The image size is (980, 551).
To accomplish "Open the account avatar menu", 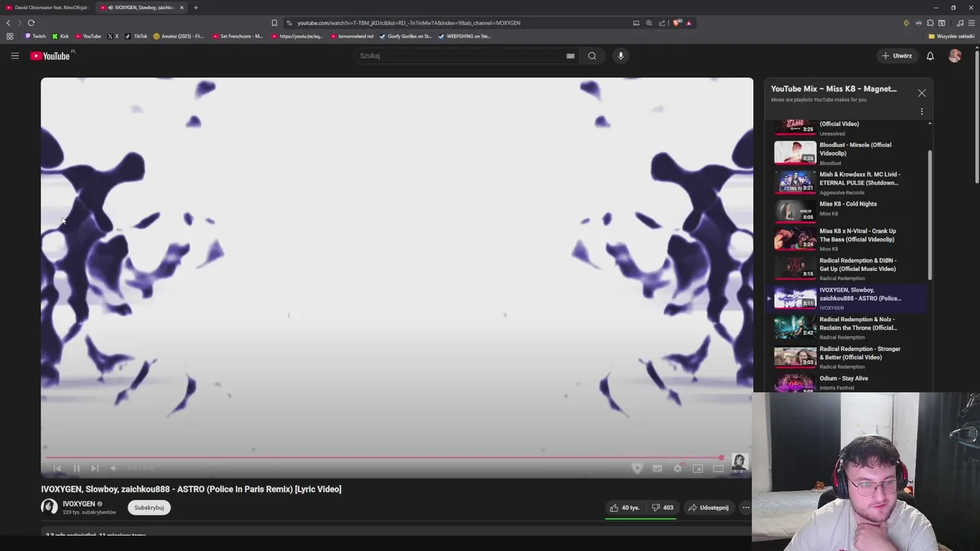I will coord(955,56).
